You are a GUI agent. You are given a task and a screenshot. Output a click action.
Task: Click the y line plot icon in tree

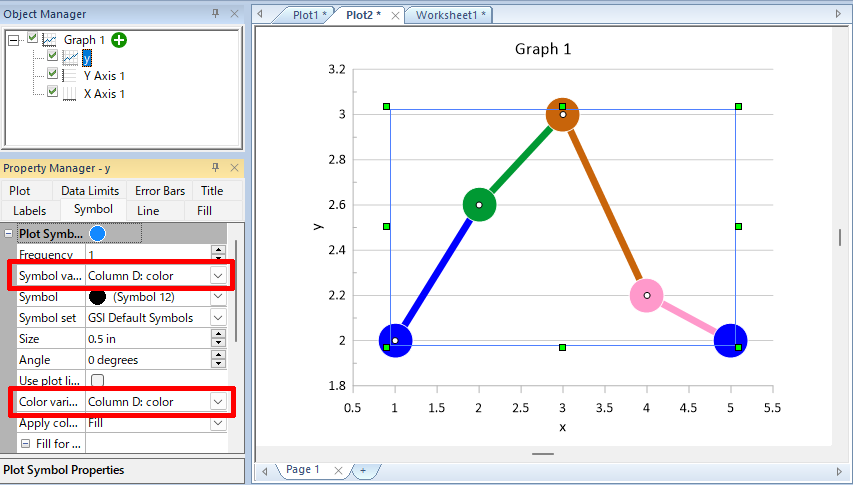click(70, 58)
